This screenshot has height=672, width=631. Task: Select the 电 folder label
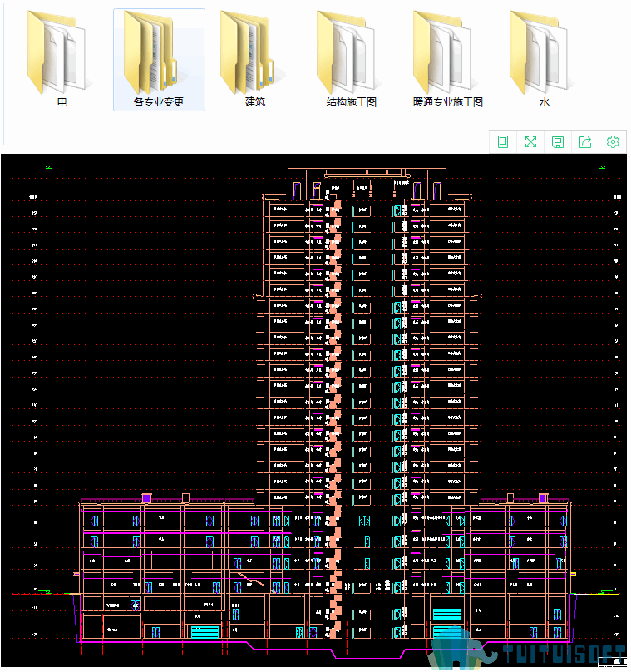(x=62, y=102)
